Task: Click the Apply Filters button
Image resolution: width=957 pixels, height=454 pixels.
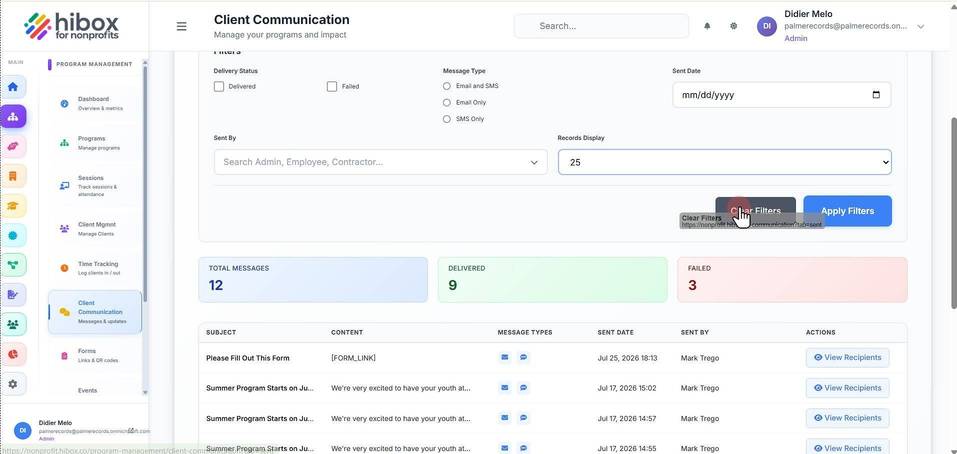Action: pyautogui.click(x=847, y=211)
